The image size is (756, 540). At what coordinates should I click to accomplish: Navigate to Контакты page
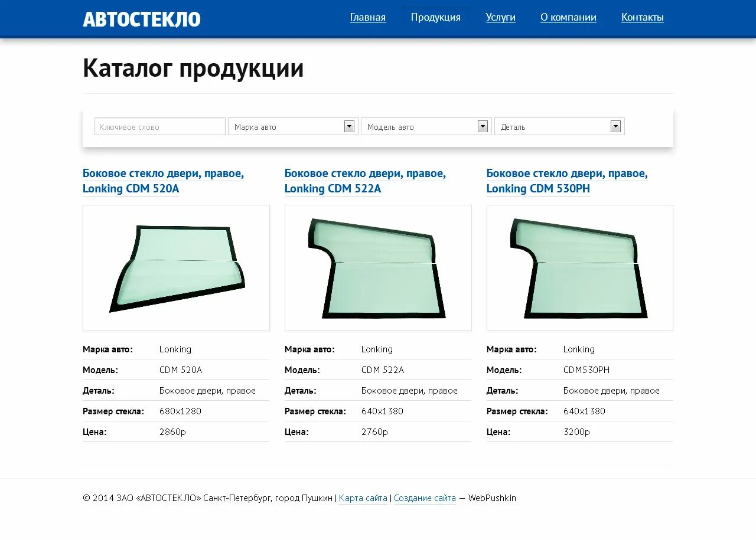642,17
